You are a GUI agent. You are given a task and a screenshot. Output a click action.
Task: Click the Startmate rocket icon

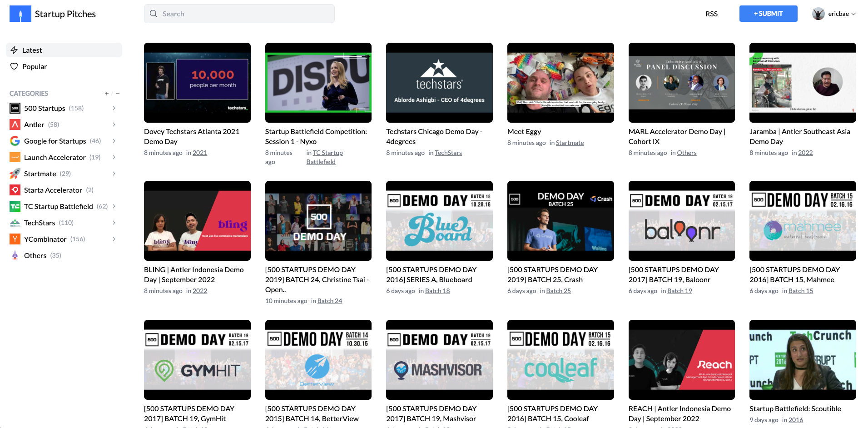15,174
